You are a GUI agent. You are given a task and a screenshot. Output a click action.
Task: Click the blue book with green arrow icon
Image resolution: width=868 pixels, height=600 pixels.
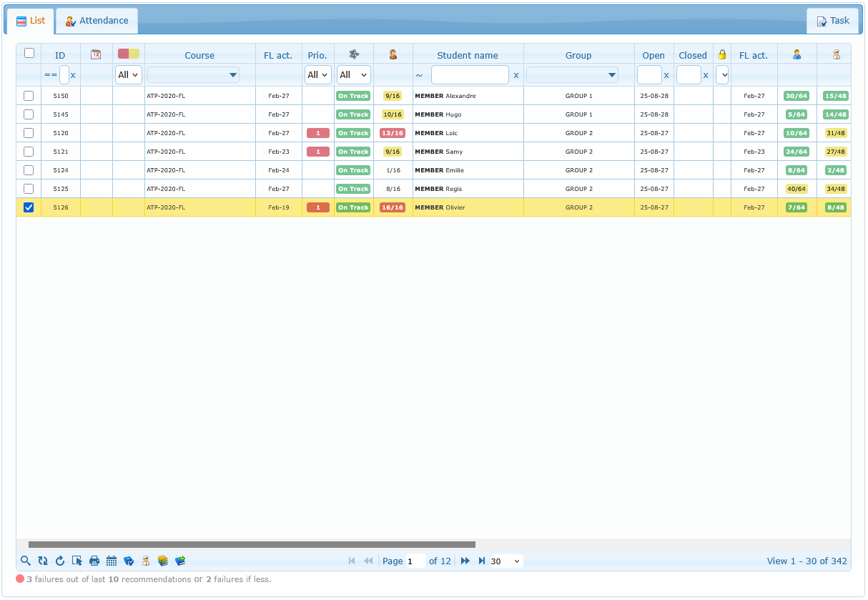click(180, 561)
